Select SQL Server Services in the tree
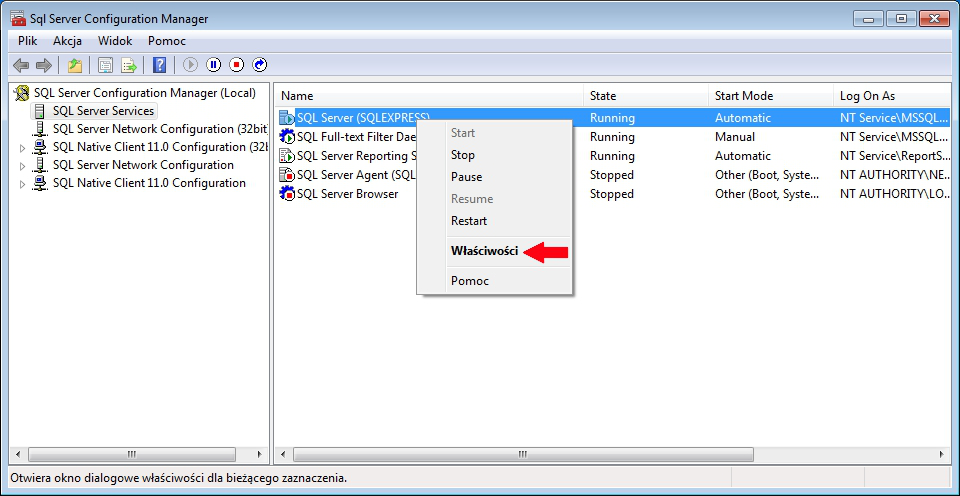The width and height of the screenshot is (960, 496). coord(103,111)
